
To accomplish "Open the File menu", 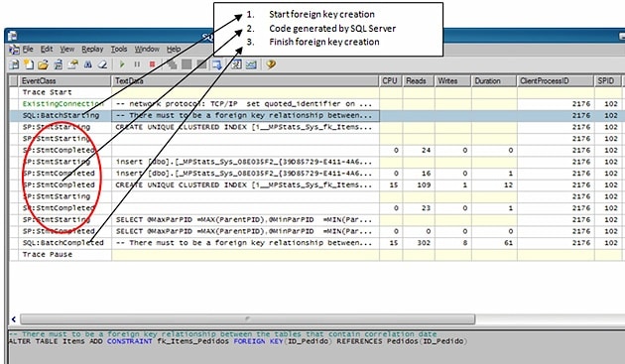I will click(x=28, y=50).
